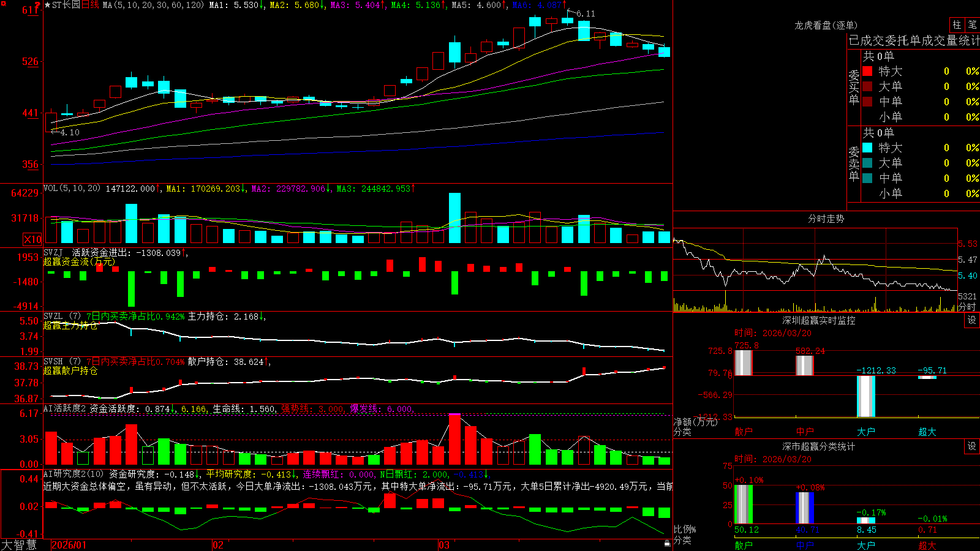
Task: Click the dark red 中单 buy order swatch
Action: (x=867, y=102)
